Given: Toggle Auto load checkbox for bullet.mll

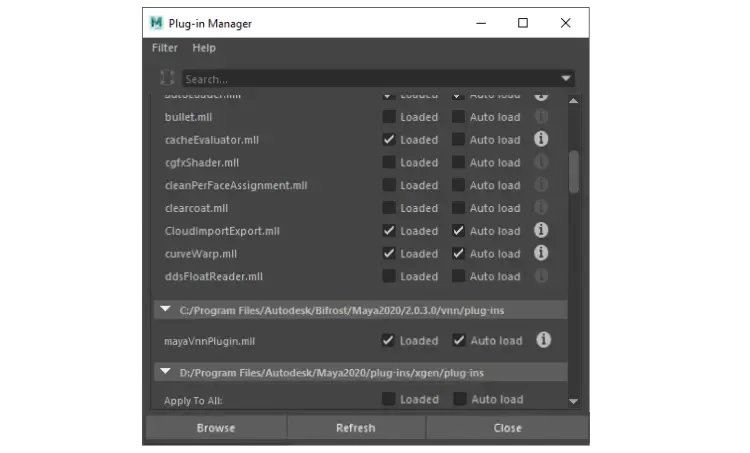Looking at the screenshot, I should point(458,117).
